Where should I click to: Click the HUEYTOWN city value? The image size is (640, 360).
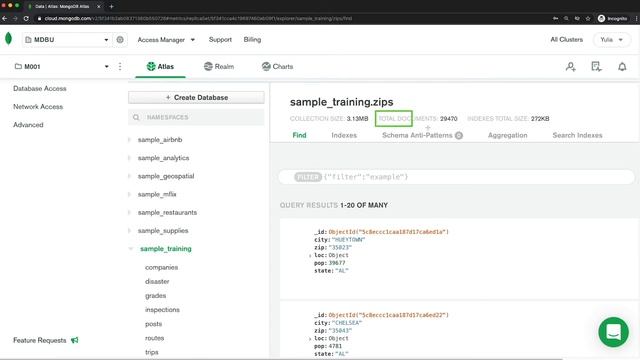[x=349, y=240]
